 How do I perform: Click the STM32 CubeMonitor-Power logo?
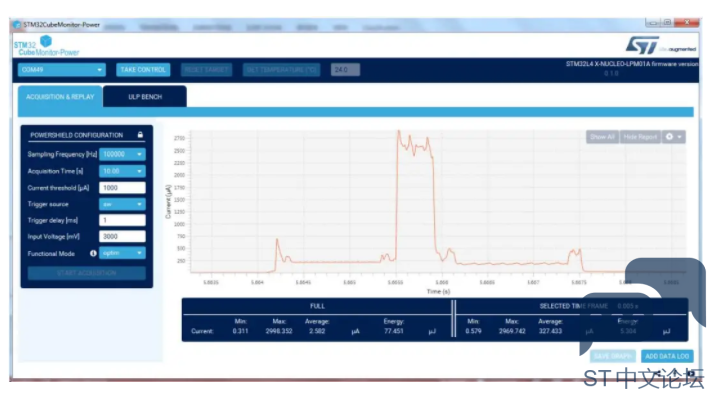[46, 46]
